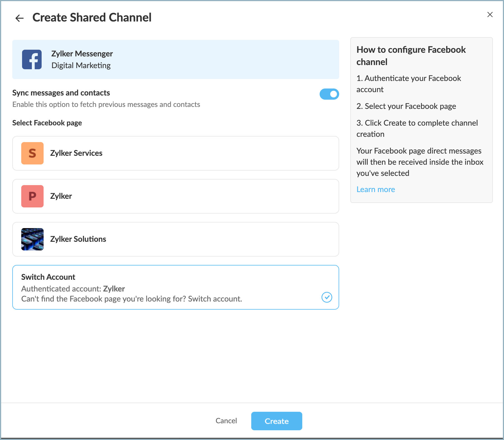504x440 pixels.
Task: Click the Zylker Solutions keyboard thumbnail
Action: [32, 239]
